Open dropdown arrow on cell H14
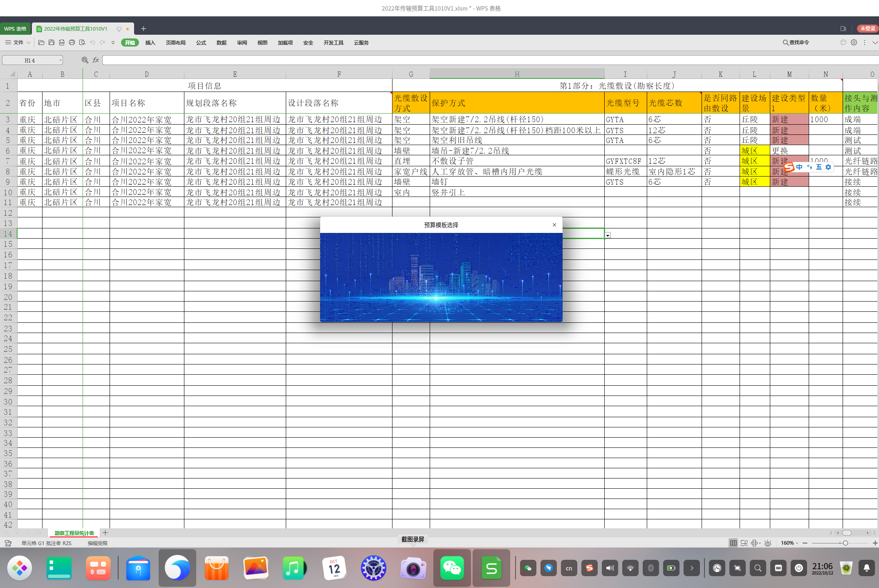The height and width of the screenshot is (588, 879). point(608,235)
